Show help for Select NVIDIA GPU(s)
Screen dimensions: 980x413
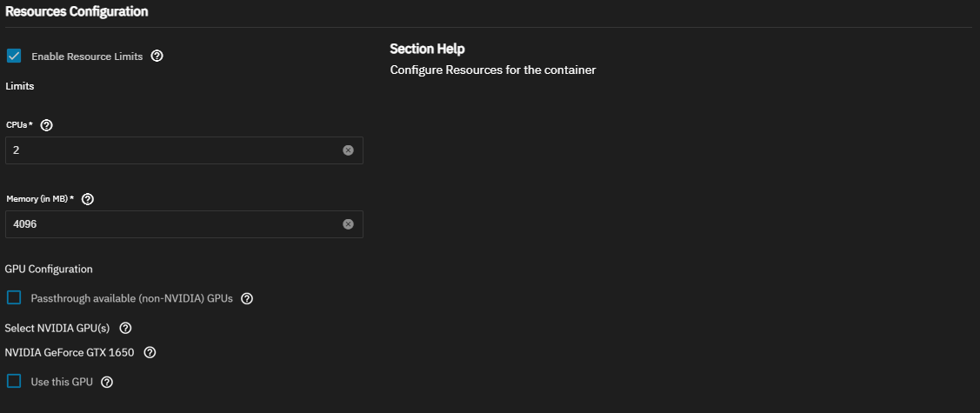click(x=125, y=329)
